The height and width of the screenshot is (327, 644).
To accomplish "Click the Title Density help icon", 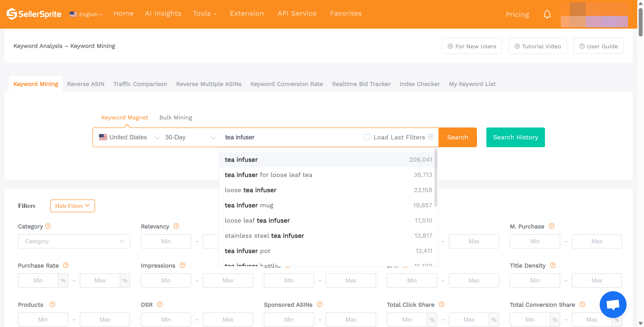I will point(553,265).
